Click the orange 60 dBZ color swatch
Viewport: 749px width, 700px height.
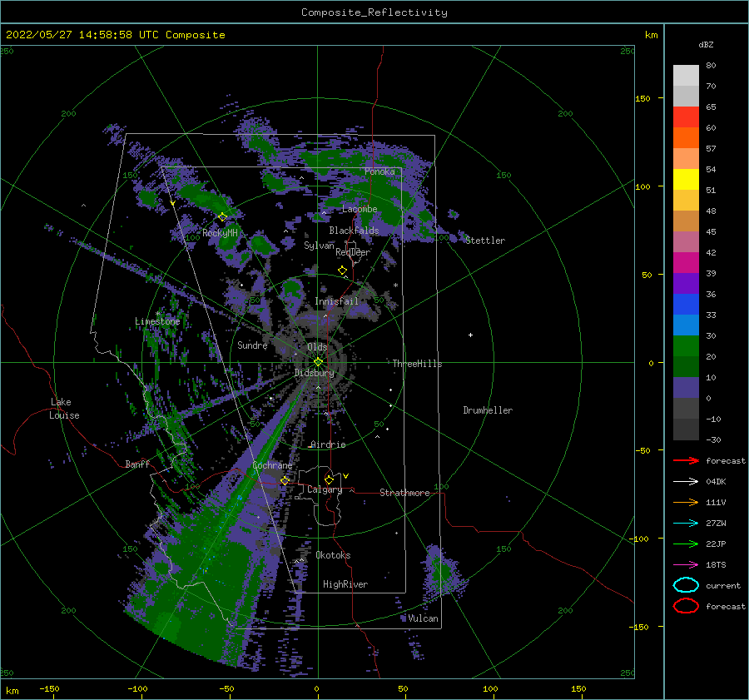(686, 138)
